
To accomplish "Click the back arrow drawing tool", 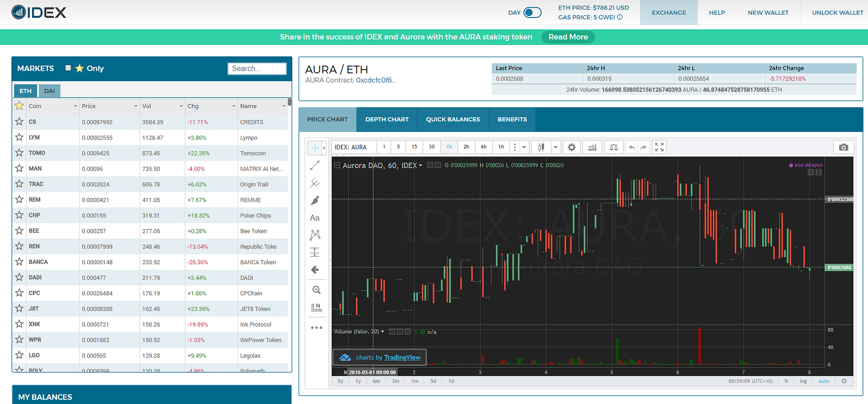I will pos(315,270).
